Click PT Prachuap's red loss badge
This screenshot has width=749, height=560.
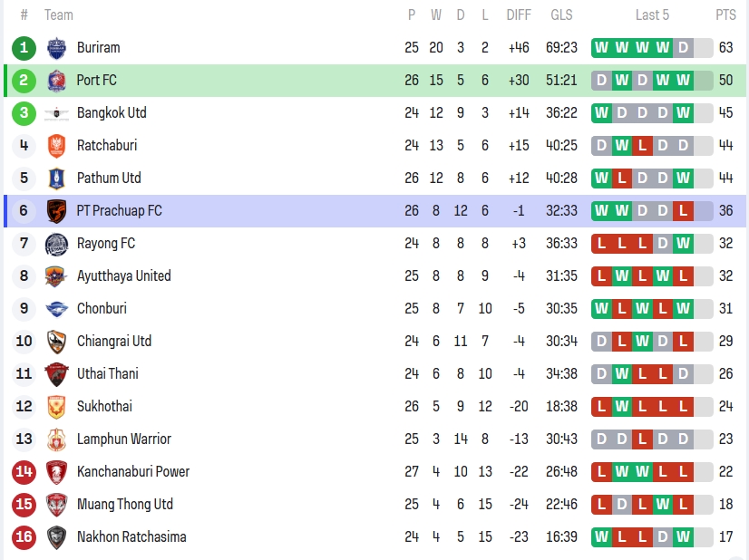click(683, 211)
